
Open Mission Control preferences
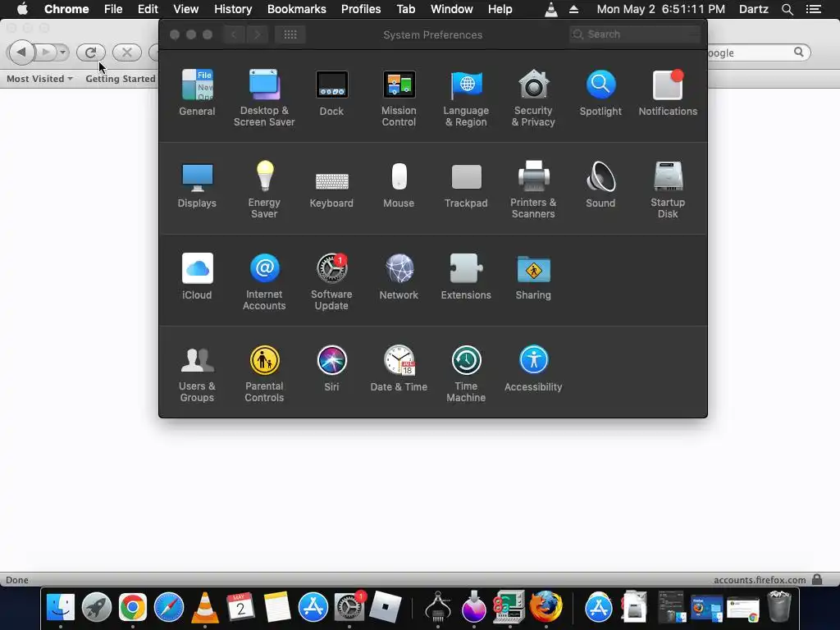[x=399, y=98]
